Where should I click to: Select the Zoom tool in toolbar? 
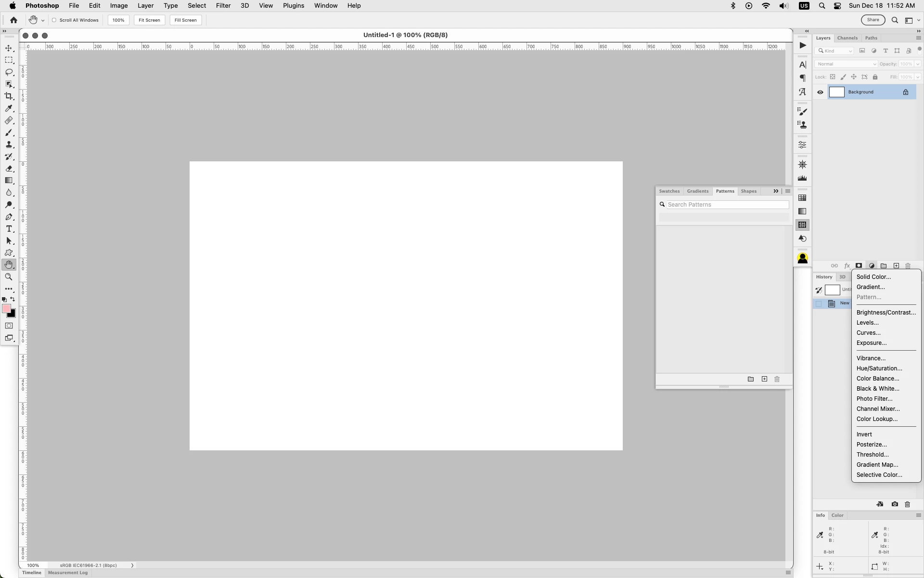[x=9, y=277]
